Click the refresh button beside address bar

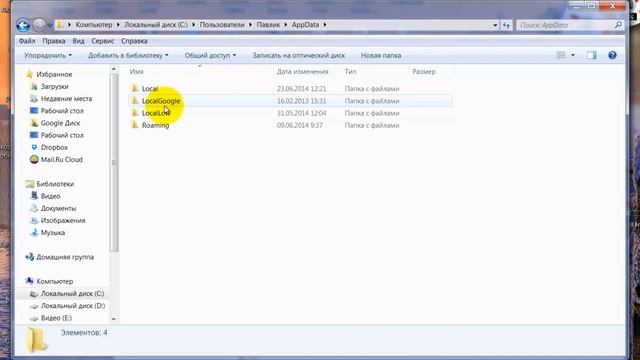click(x=506, y=25)
